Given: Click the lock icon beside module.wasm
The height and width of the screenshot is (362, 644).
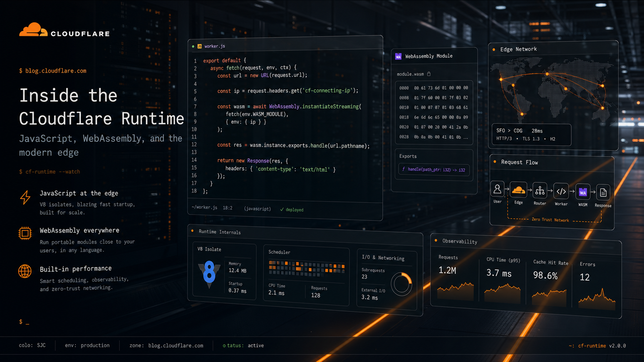Looking at the screenshot, I should (429, 73).
